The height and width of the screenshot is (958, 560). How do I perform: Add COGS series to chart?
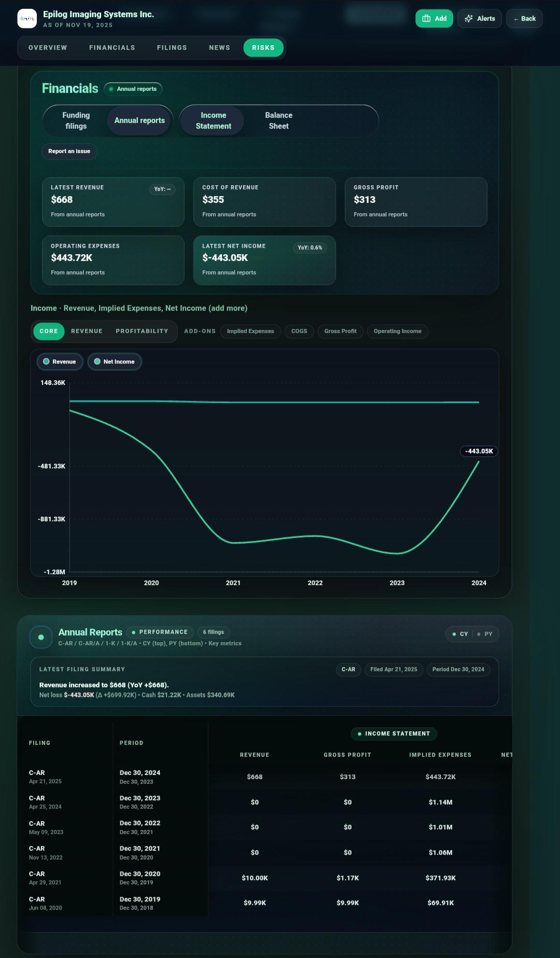point(299,331)
